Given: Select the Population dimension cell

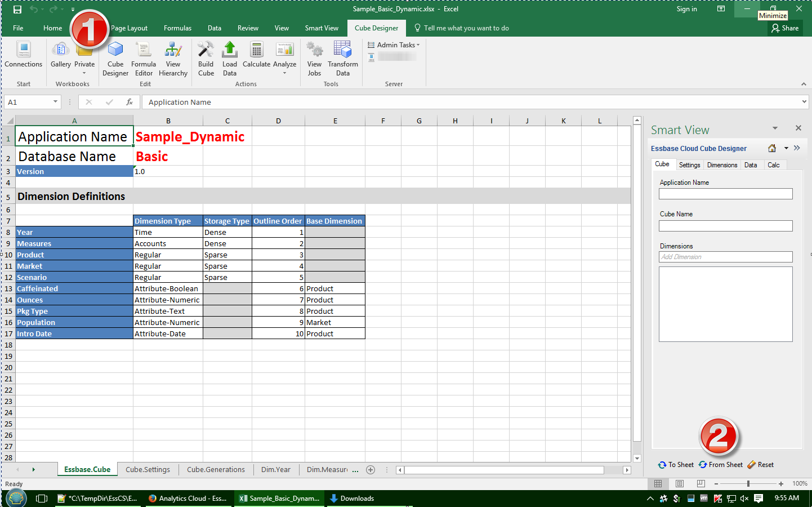Looking at the screenshot, I should 74,322.
